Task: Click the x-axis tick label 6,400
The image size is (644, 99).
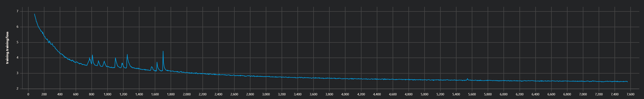Action: (535, 94)
